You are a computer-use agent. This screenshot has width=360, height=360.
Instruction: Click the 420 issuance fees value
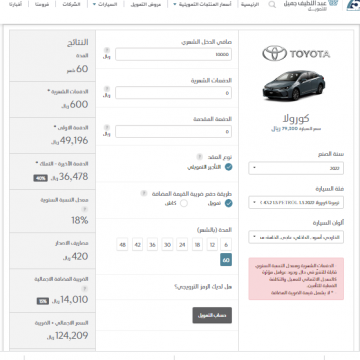coord(80,256)
